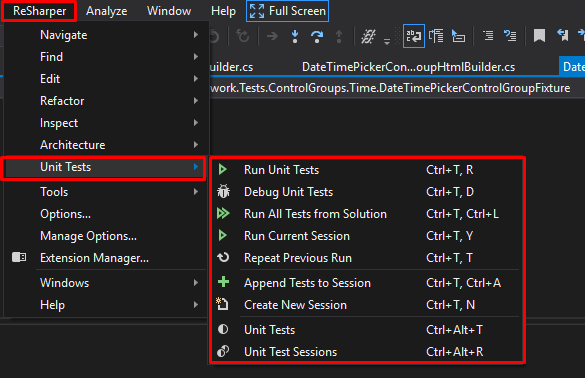585x378 pixels.
Task: Click the icon before the increase indent icon
Action: [458, 36]
